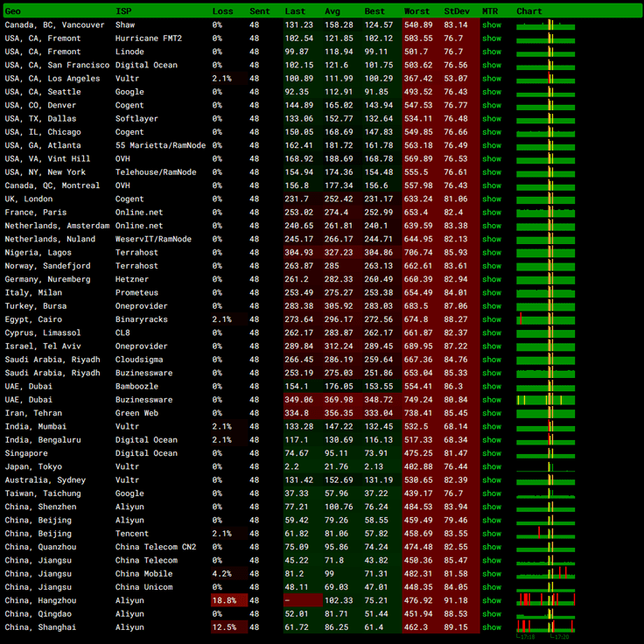Screen dimensions: 644x644
Task: Select the China, Qingdao geo cell
Action: [x=38, y=614]
